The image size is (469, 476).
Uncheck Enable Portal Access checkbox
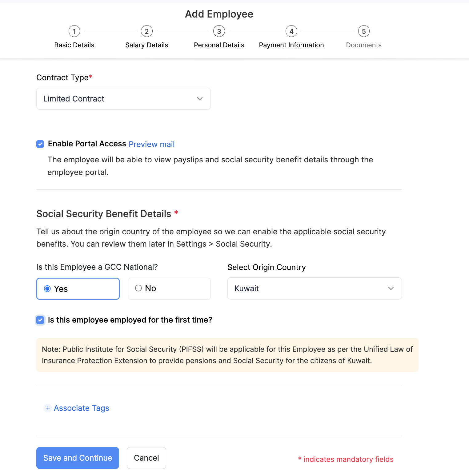pos(40,144)
